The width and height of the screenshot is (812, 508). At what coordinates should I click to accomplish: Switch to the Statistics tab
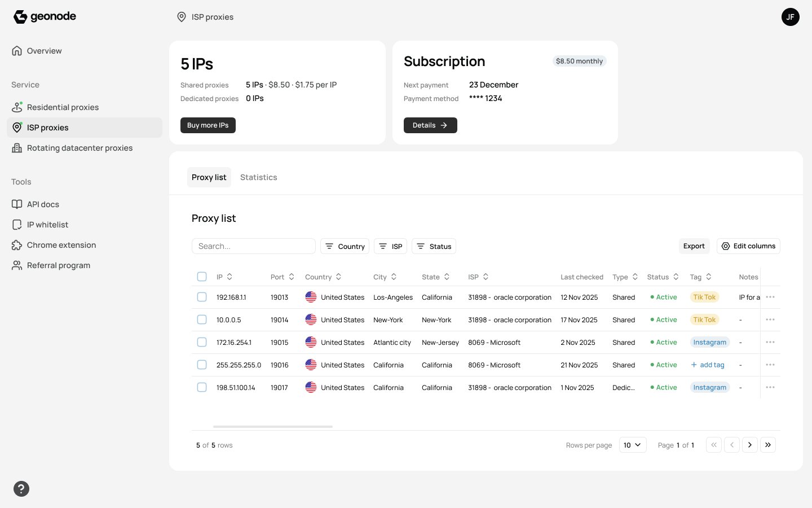pyautogui.click(x=259, y=177)
